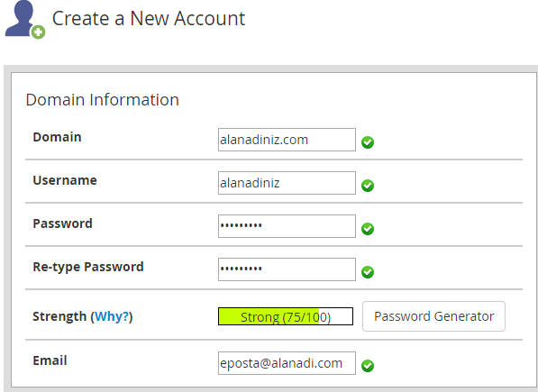Click the Re-type Password label
The width and height of the screenshot is (538, 392).
[x=88, y=267]
